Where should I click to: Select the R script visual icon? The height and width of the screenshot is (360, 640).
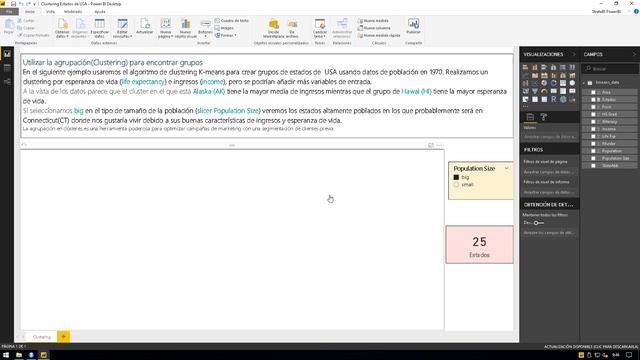pos(553,99)
